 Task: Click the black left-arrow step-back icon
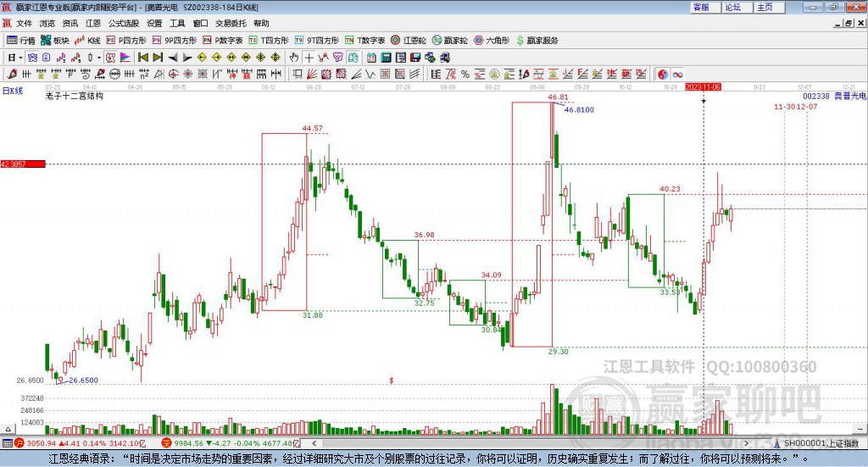(173, 58)
